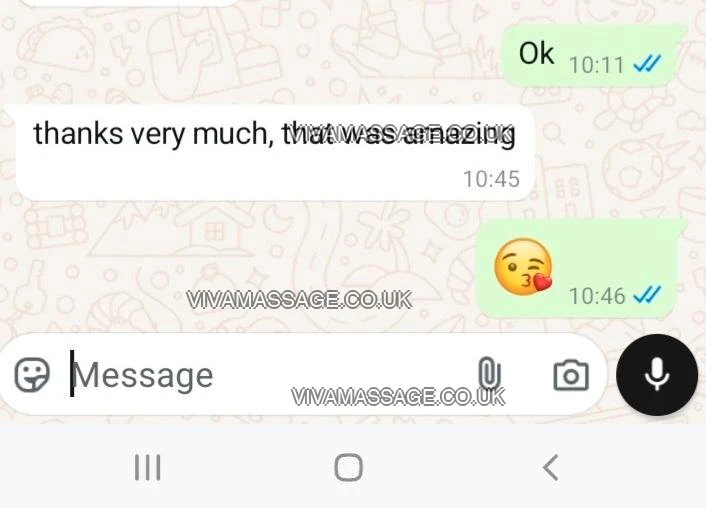The width and height of the screenshot is (706, 508).
Task: Open the emoji sticker picker
Action: pyautogui.click(x=32, y=375)
